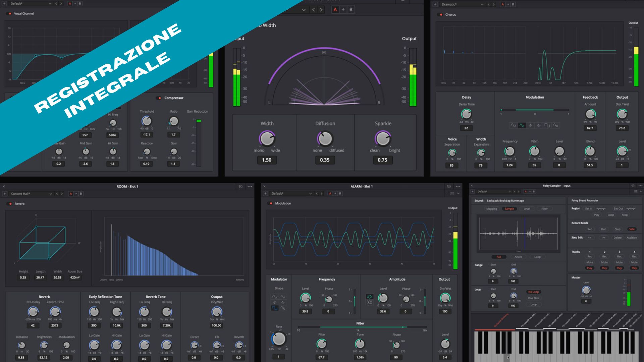Select square waveform in Chorus Modulation
Image resolution: width=644 pixels, height=362 pixels.
(547, 125)
